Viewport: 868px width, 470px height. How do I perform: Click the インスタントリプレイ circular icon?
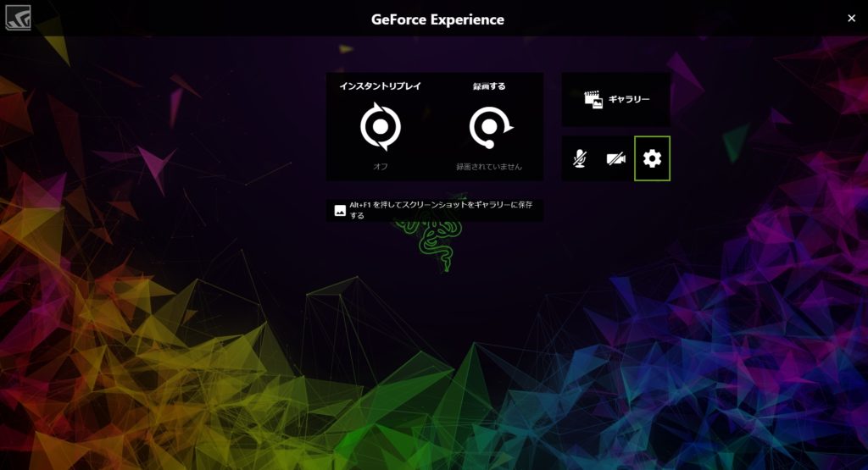pyautogui.click(x=381, y=127)
